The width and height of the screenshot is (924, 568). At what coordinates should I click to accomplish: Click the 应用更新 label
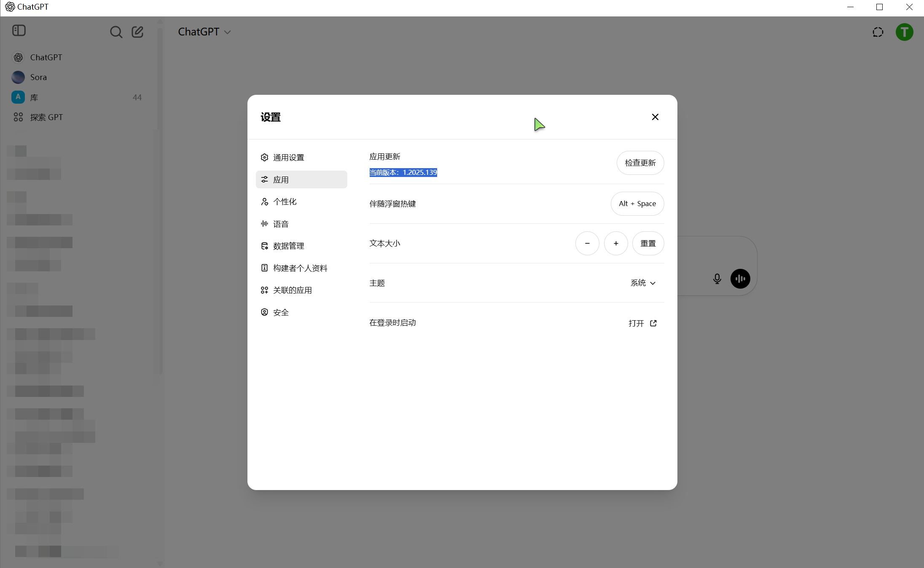(384, 157)
